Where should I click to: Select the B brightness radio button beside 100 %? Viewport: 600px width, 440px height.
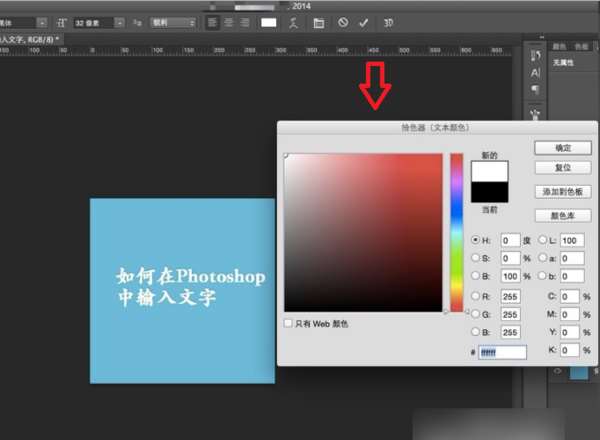tap(475, 275)
